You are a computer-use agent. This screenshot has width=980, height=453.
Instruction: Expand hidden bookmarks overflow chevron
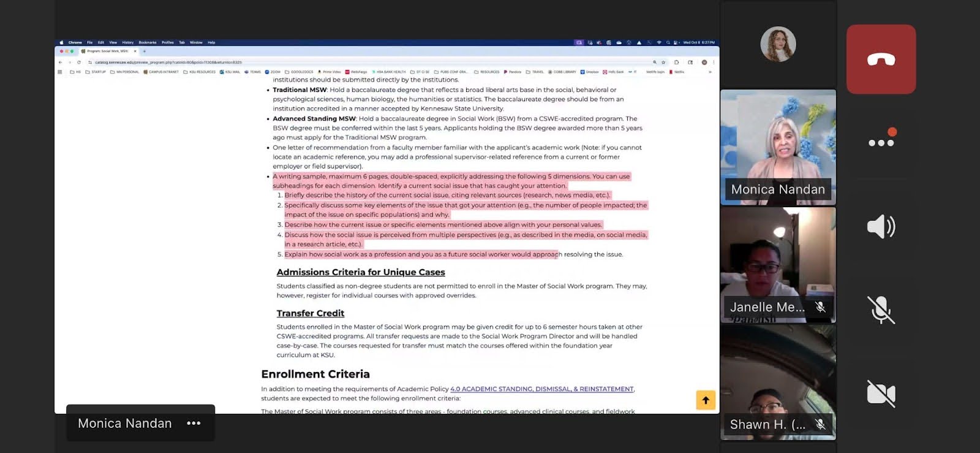[710, 72]
